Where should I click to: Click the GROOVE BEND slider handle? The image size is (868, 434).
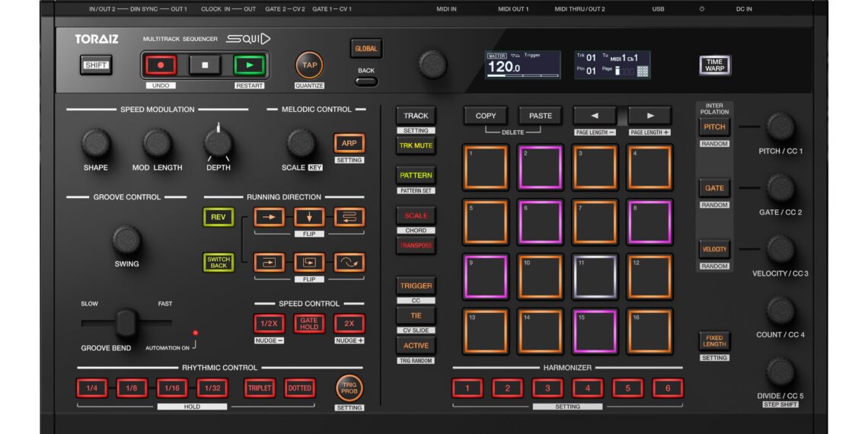126,323
